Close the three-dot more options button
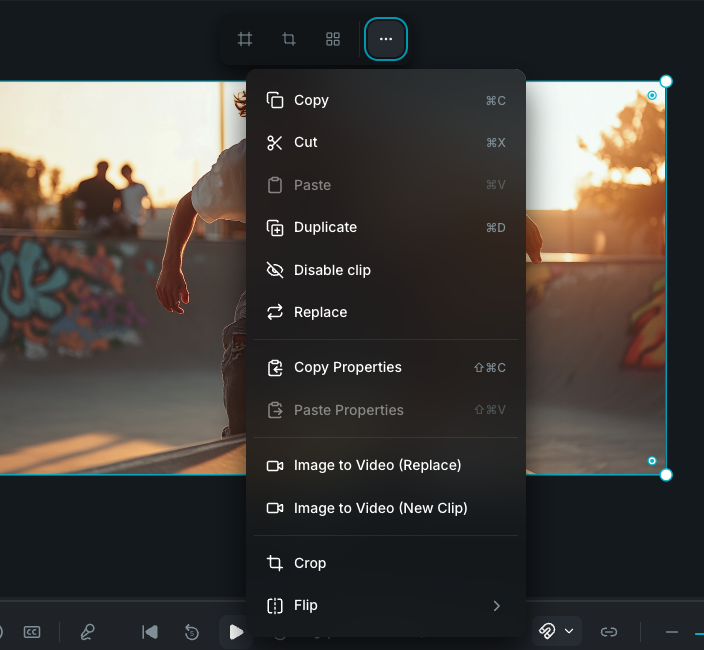This screenshot has width=704, height=650. pos(386,39)
